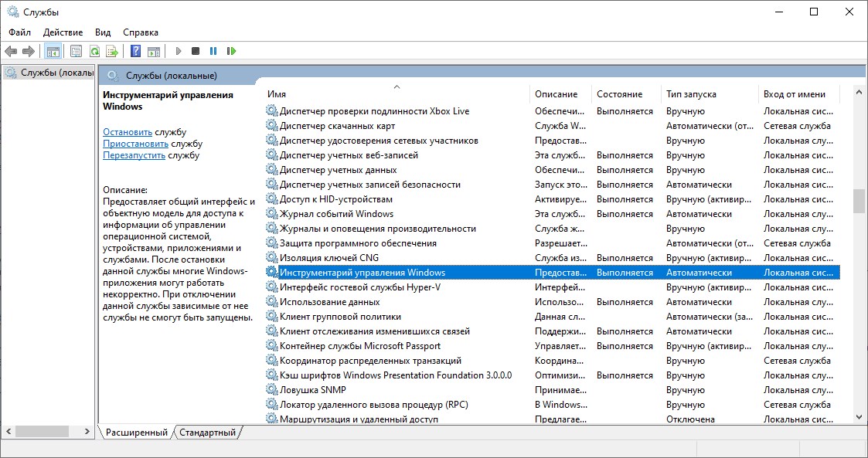Open the Справка menu
This screenshot has width=868, height=458.
coord(140,32)
